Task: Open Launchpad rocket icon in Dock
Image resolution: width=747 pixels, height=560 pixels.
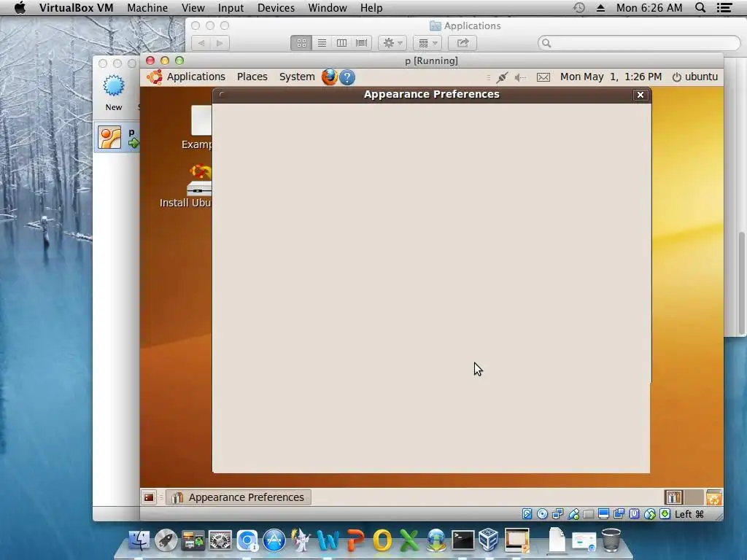Action: pyautogui.click(x=166, y=540)
